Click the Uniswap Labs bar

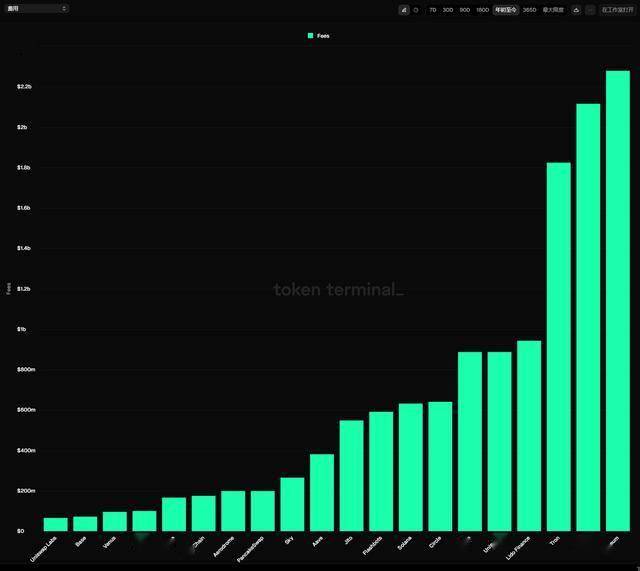point(56,524)
